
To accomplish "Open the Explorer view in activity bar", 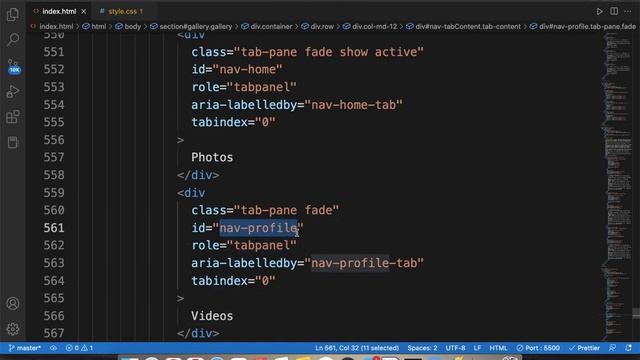I will click(x=13, y=15).
